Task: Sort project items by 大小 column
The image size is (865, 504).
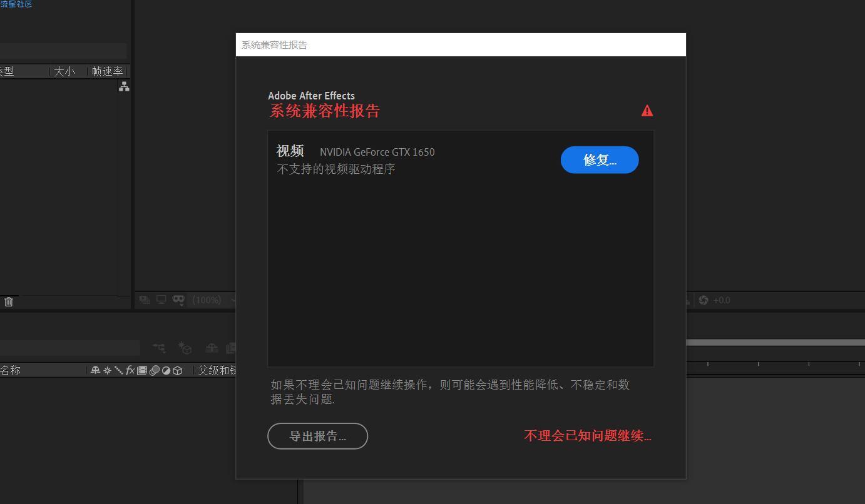Action: tap(64, 72)
